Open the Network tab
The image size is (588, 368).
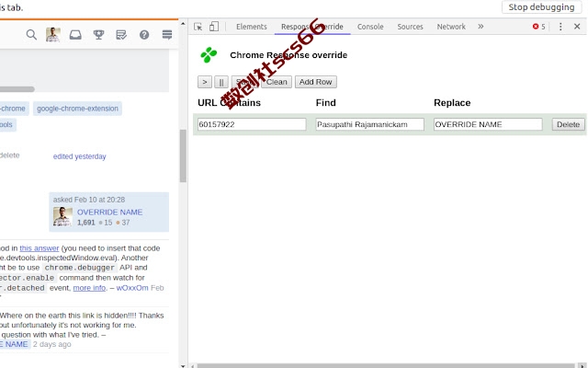pos(451,27)
